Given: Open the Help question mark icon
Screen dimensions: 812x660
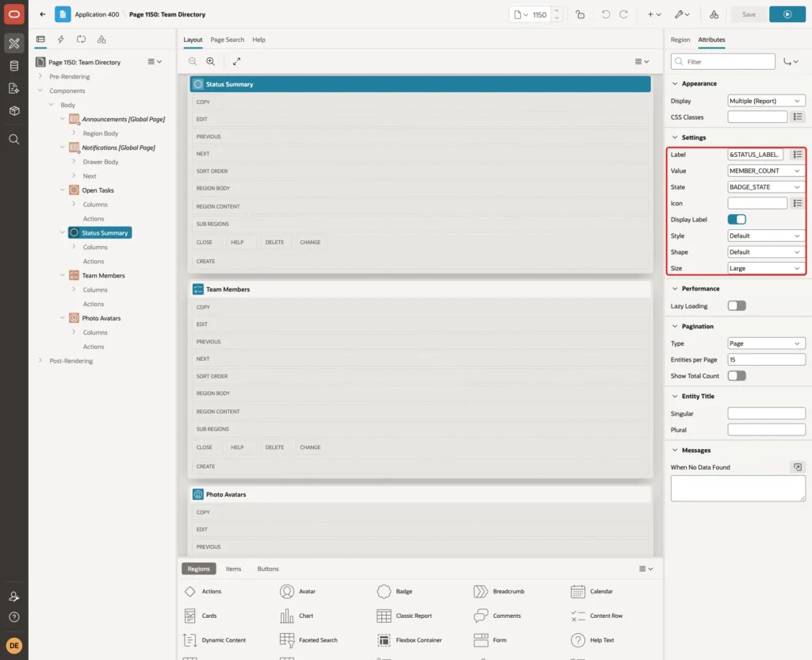Looking at the screenshot, I should pos(14,617).
